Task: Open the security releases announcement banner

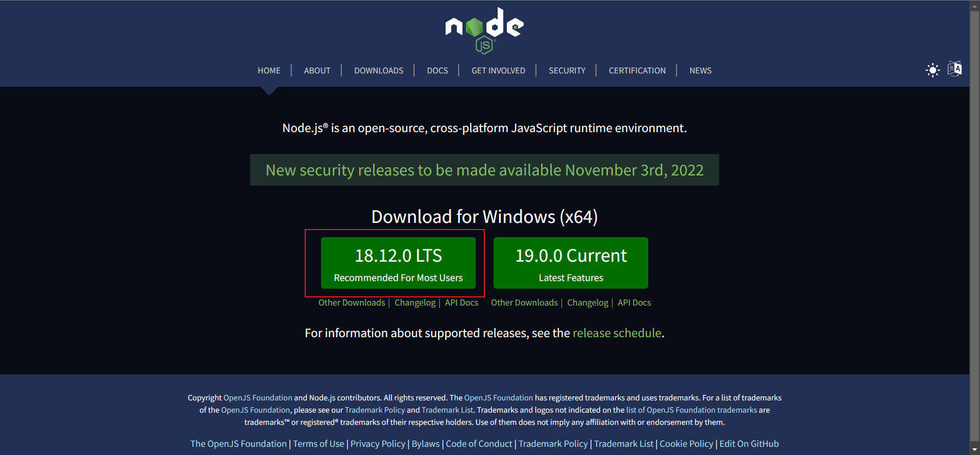Action: [484, 170]
